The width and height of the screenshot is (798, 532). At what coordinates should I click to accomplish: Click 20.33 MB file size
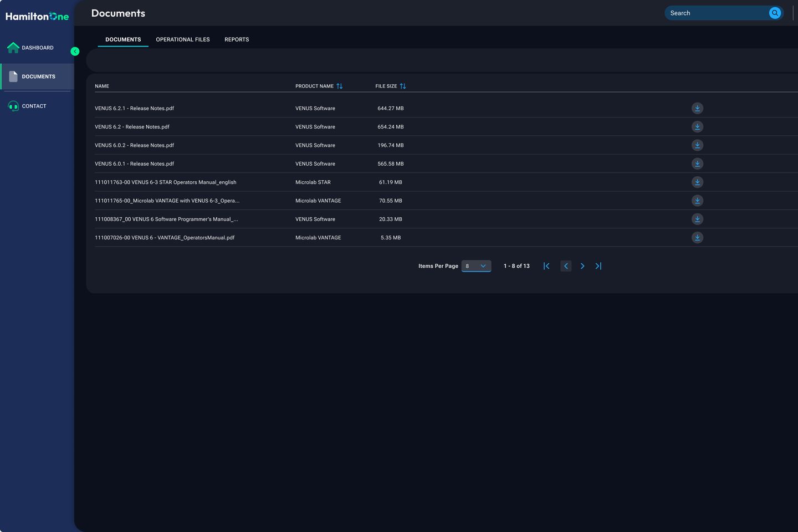(x=391, y=219)
